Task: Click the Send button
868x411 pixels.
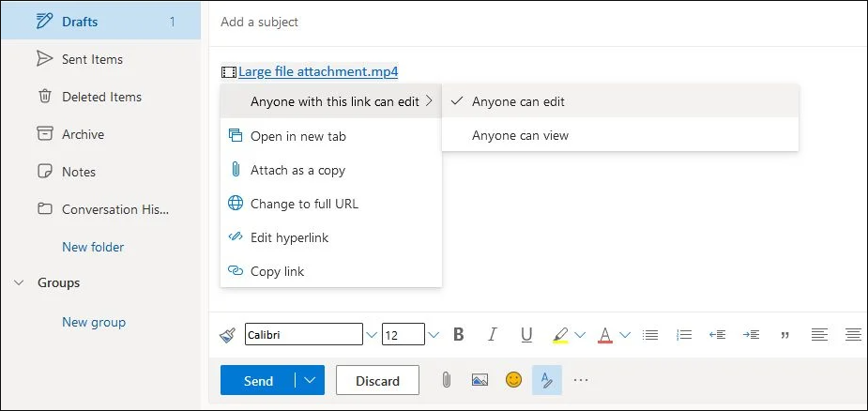Action: (x=258, y=381)
